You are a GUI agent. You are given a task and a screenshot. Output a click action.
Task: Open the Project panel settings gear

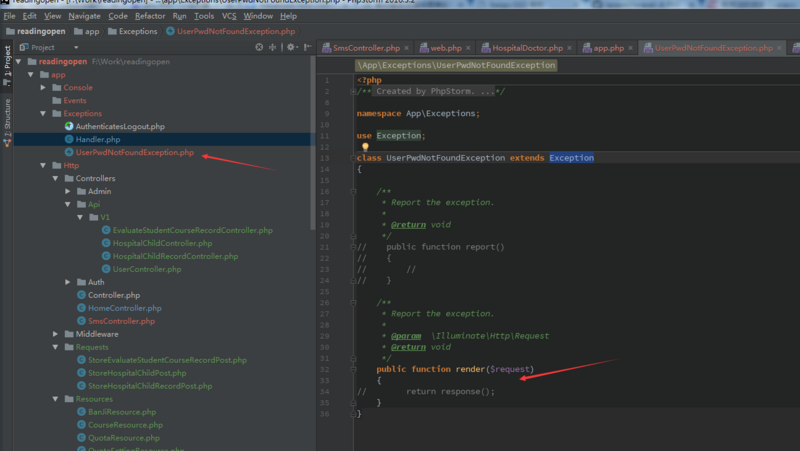[291, 47]
